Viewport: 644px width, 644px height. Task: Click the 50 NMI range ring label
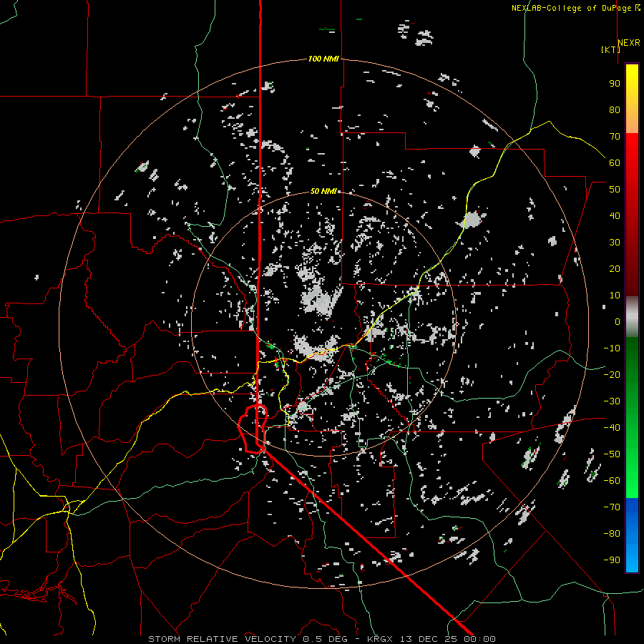click(323, 191)
